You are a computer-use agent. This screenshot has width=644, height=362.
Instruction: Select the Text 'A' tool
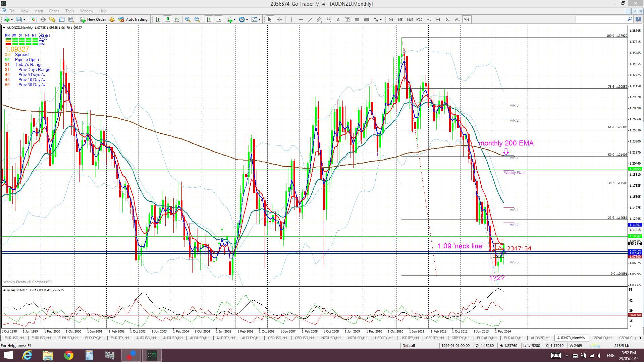click(338, 19)
